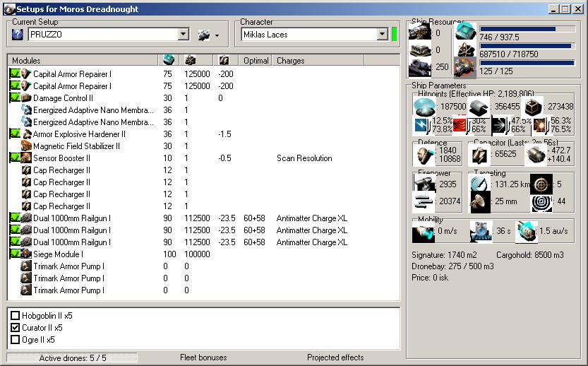Sort by the Optimal column header
The height and width of the screenshot is (366, 588).
coord(256,60)
